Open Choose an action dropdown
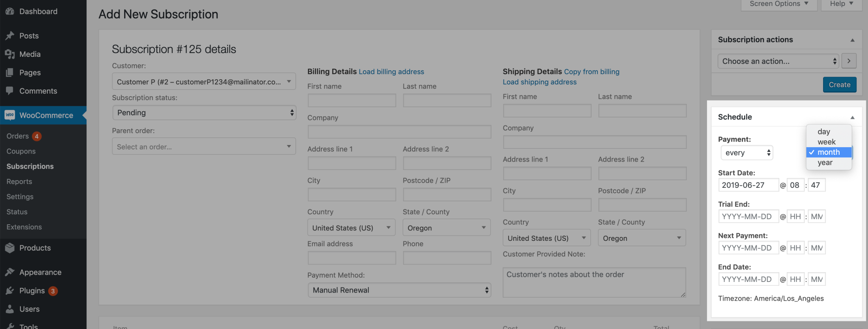Image resolution: width=868 pixels, height=329 pixels. pyautogui.click(x=778, y=61)
